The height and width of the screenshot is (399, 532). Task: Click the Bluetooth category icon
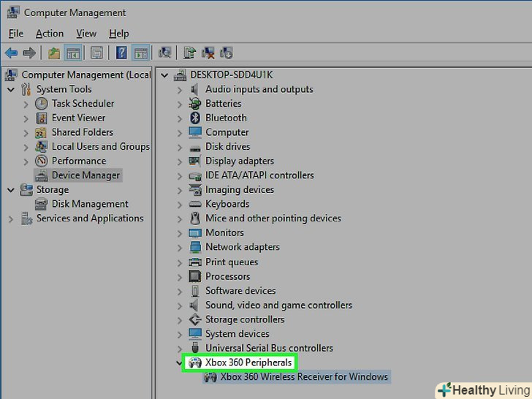tap(194, 118)
